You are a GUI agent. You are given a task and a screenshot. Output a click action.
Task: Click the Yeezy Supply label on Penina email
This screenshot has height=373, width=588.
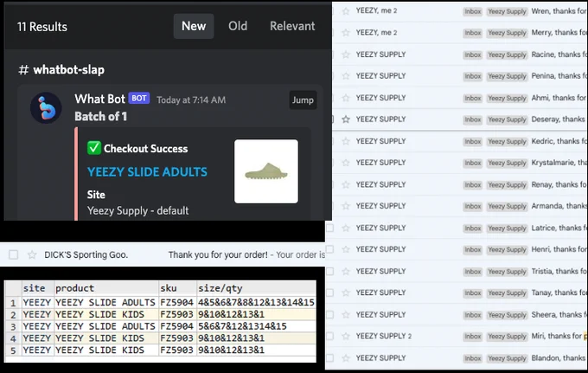point(507,76)
